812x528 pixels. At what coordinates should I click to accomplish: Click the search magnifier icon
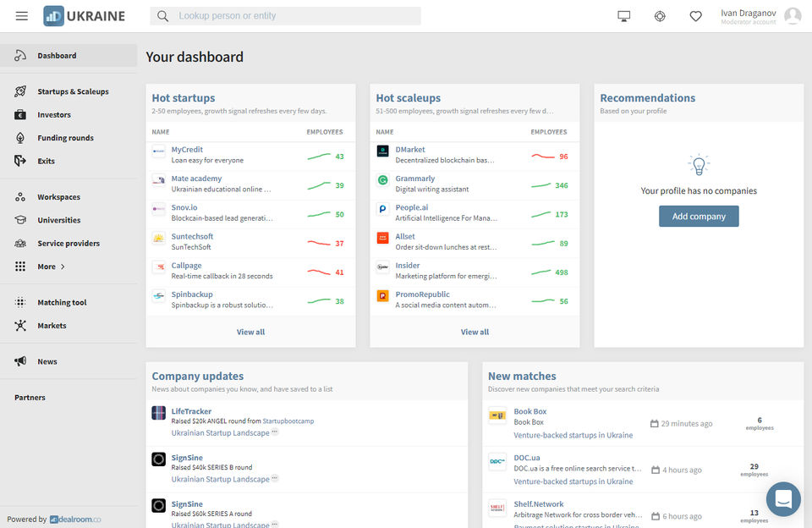click(162, 16)
